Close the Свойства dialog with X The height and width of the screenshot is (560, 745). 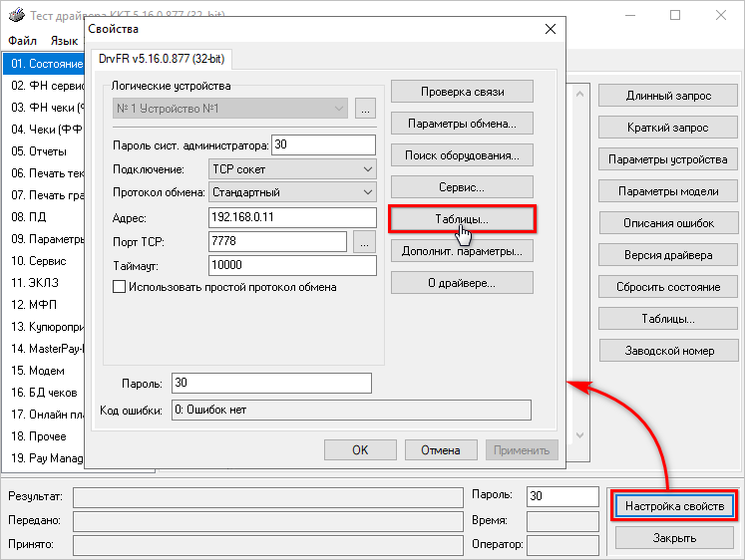(x=548, y=31)
